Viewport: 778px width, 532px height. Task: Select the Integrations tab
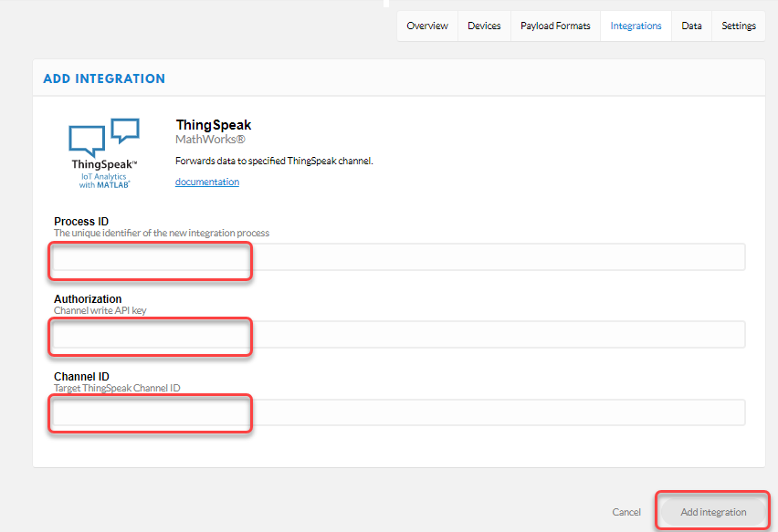click(x=636, y=26)
